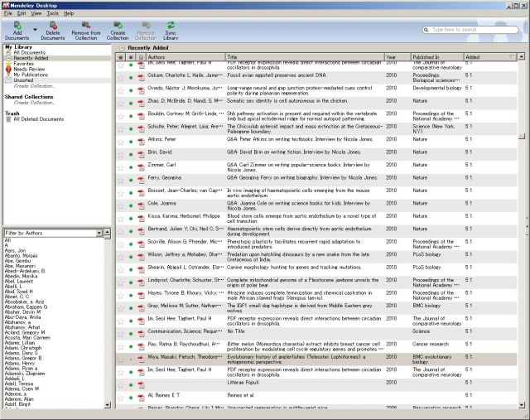Toggle favorite star for Zhao, D row
The width and height of the screenshot is (530, 420).
point(121,104)
